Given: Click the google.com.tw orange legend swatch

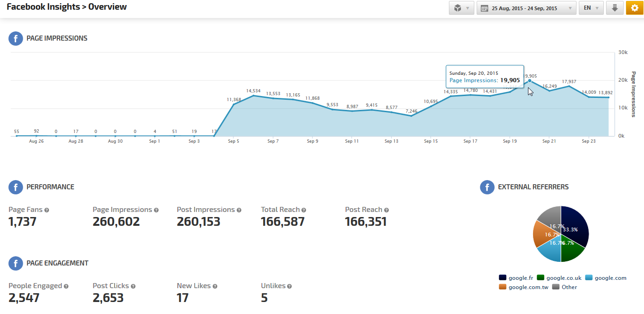Looking at the screenshot, I should pos(503,287).
